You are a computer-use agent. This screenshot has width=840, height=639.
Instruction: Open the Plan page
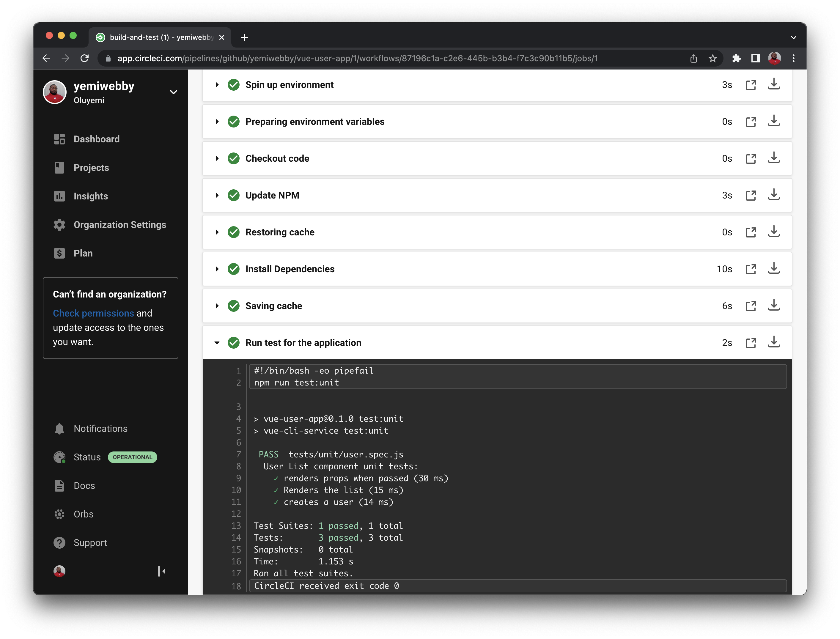pyautogui.click(x=83, y=253)
